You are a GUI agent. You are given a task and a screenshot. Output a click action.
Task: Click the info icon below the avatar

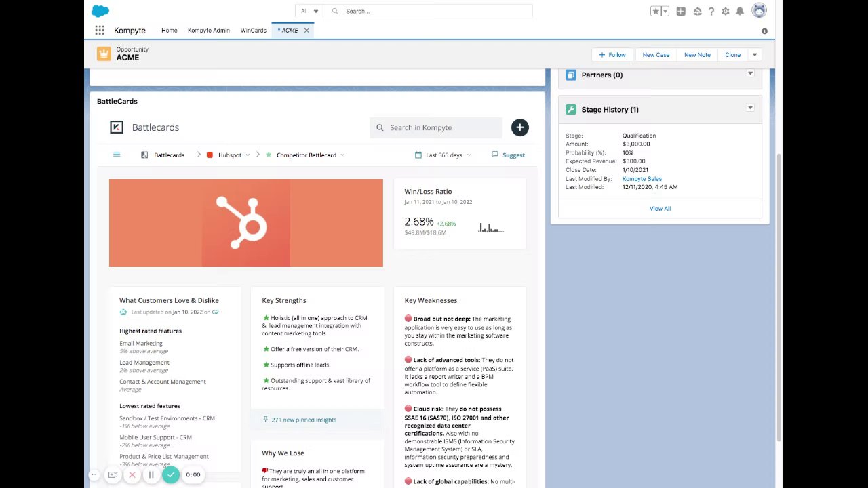[x=764, y=31]
